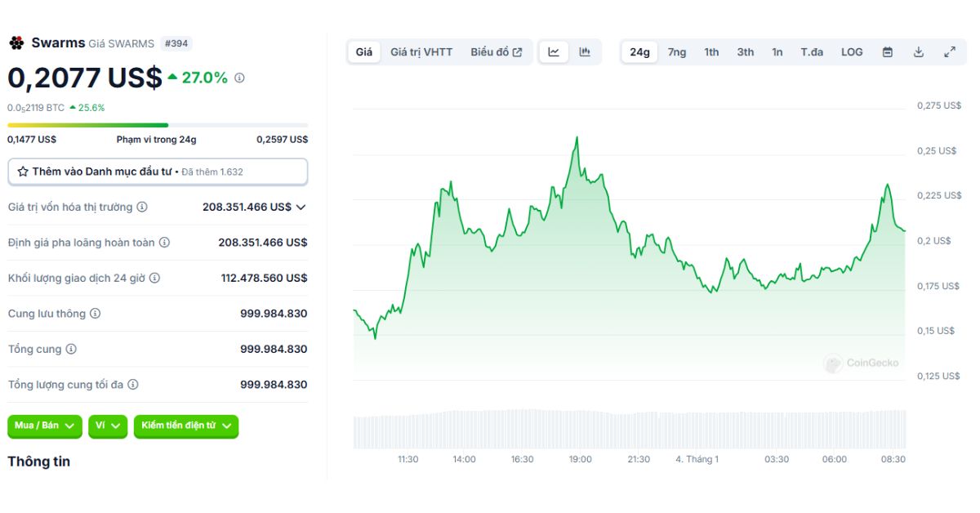Open the Mua / Bán dropdown
The height and width of the screenshot is (513, 980).
click(x=45, y=426)
